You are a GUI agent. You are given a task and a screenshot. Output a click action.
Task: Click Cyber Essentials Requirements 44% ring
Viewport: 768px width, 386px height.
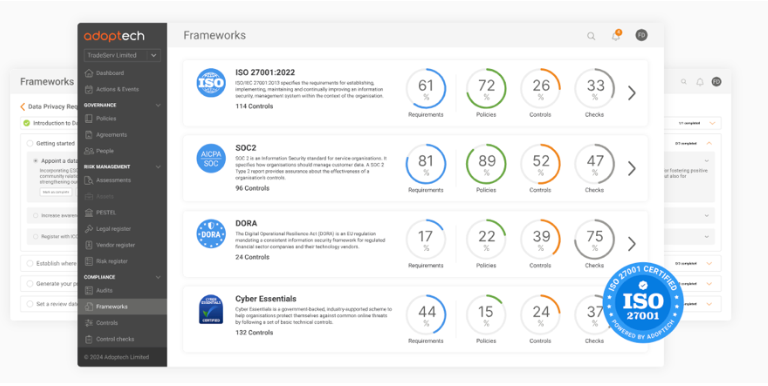426,315
